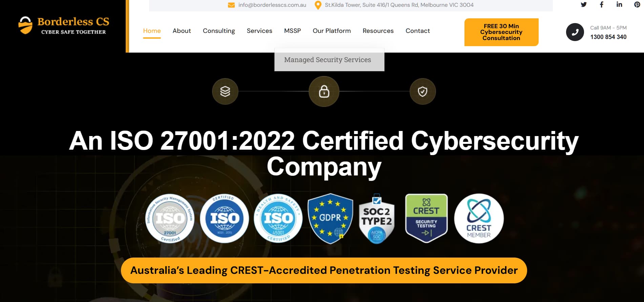Open the LinkedIn social icon
The width and height of the screenshot is (644, 302).
[x=619, y=5]
